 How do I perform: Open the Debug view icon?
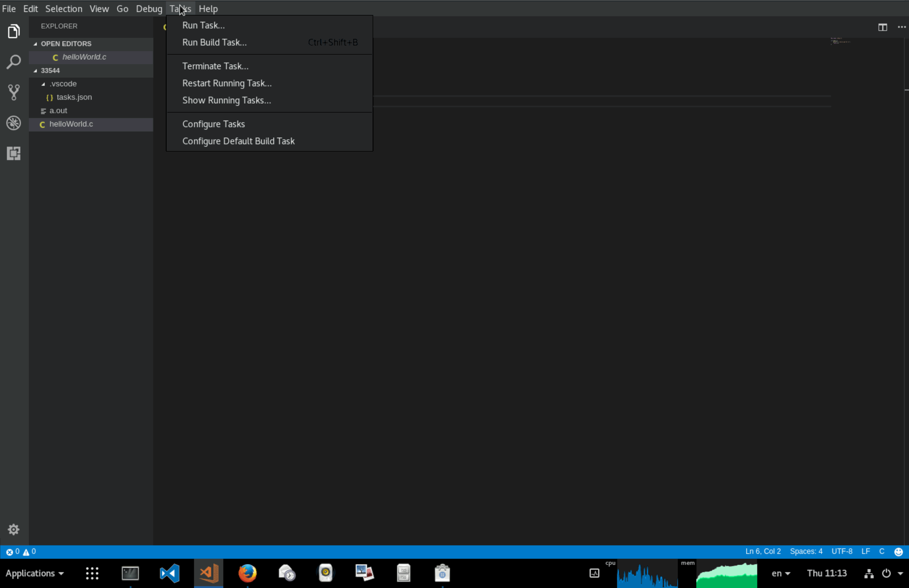pos(14,123)
